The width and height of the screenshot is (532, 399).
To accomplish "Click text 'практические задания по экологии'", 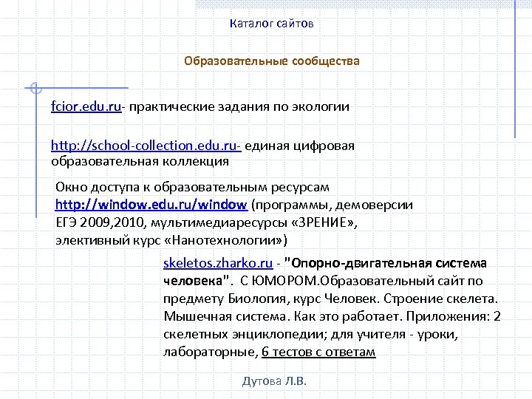I will coord(239,106).
